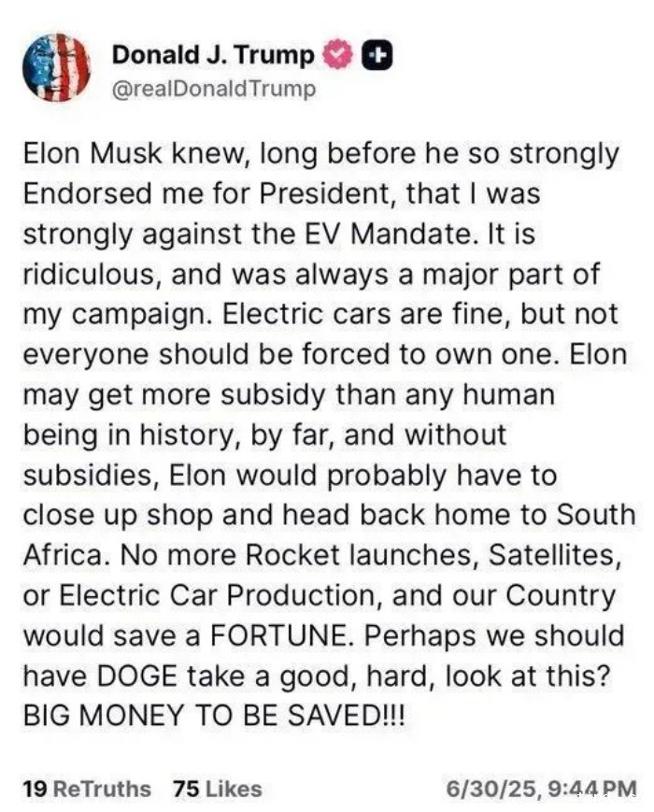Click the 6/30/25, 9:44 PM timestamp
This screenshot has height=812, width=654.
click(x=542, y=789)
